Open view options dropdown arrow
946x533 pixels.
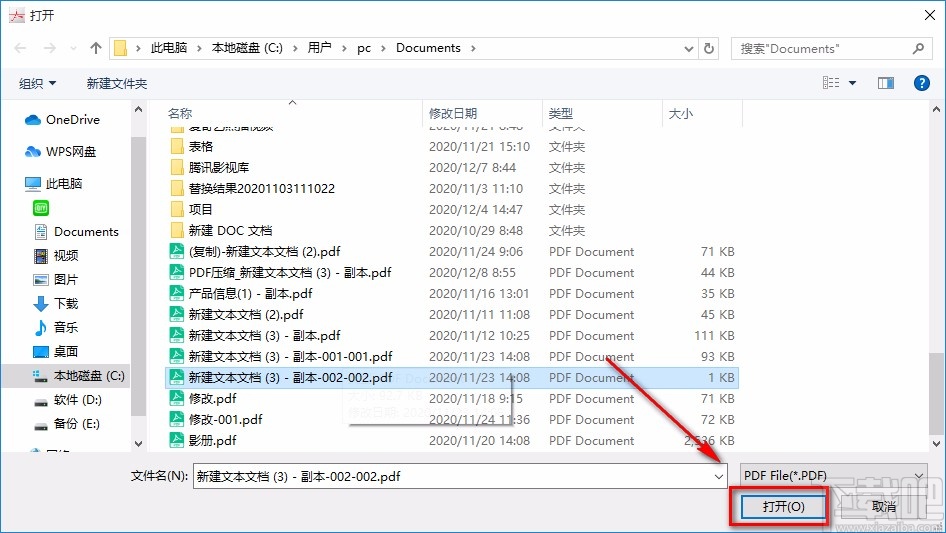coord(852,83)
